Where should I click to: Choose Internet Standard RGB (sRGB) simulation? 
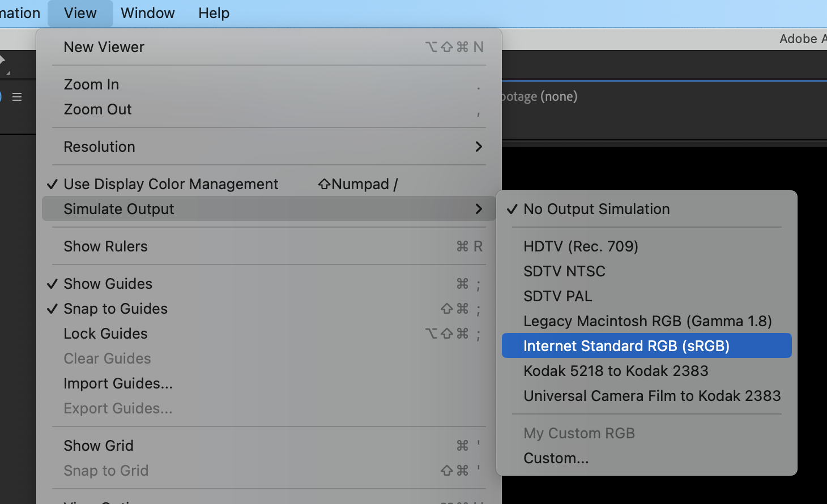tap(626, 345)
